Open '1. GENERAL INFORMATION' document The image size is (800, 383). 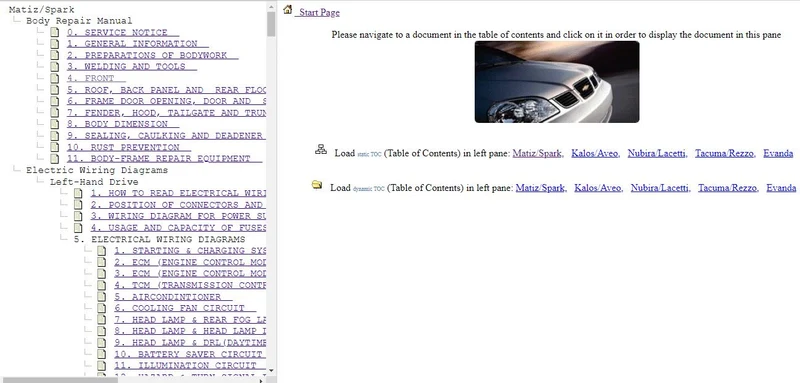pos(137,44)
